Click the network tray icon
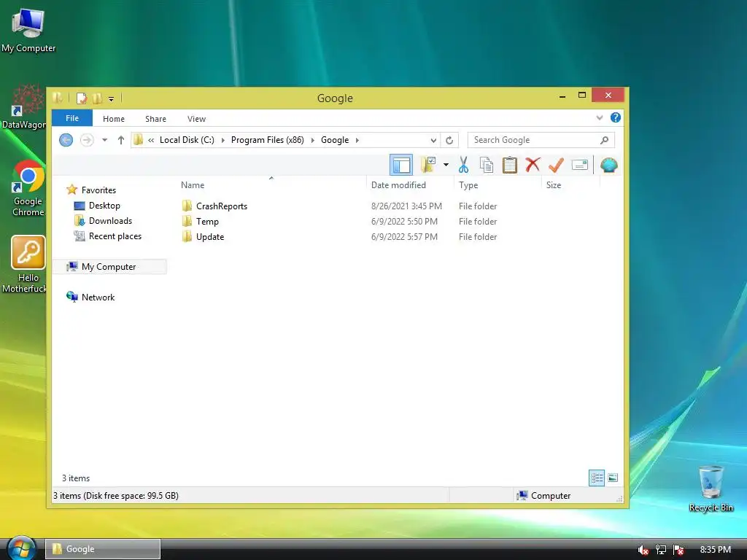The image size is (747, 560). point(661,550)
